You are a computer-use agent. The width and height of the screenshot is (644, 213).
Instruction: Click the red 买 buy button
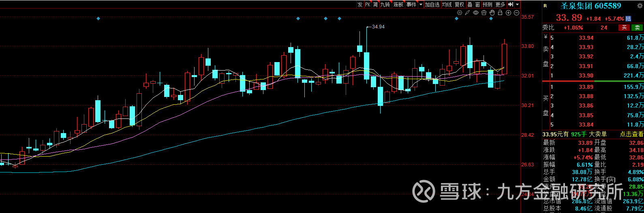(x=624, y=28)
